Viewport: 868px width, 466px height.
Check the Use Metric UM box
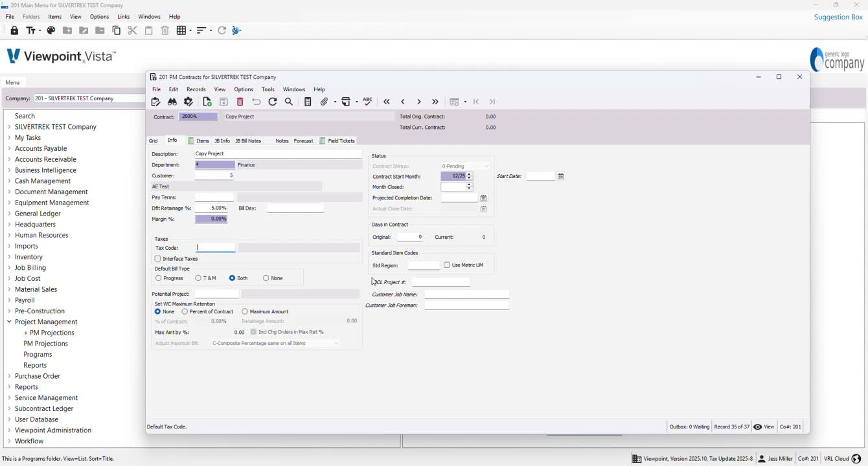pyautogui.click(x=447, y=265)
